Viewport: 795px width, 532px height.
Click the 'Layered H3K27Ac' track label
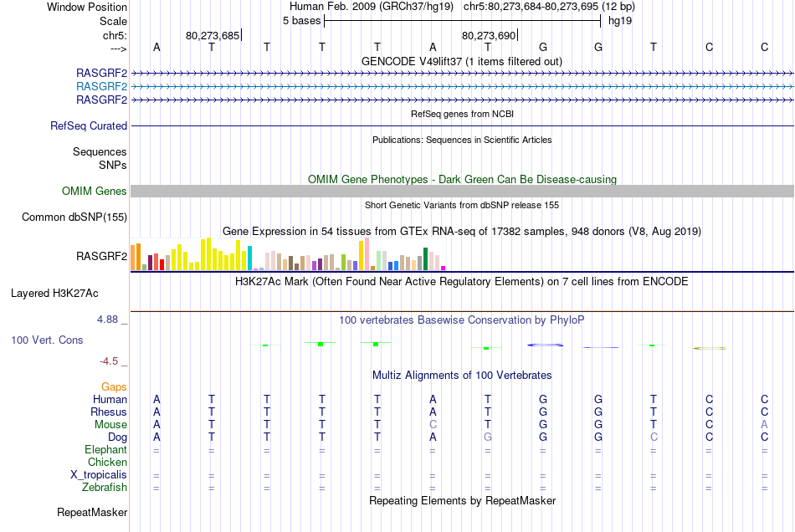(x=54, y=294)
